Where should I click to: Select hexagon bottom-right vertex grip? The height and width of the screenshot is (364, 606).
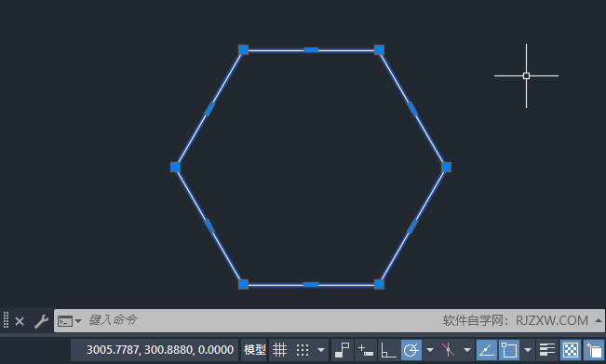point(379,284)
